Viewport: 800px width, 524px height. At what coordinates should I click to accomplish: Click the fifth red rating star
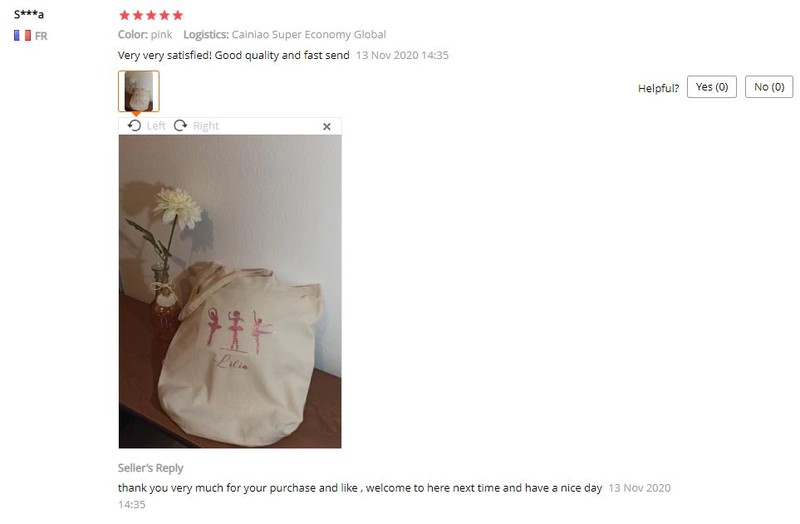[x=178, y=15]
